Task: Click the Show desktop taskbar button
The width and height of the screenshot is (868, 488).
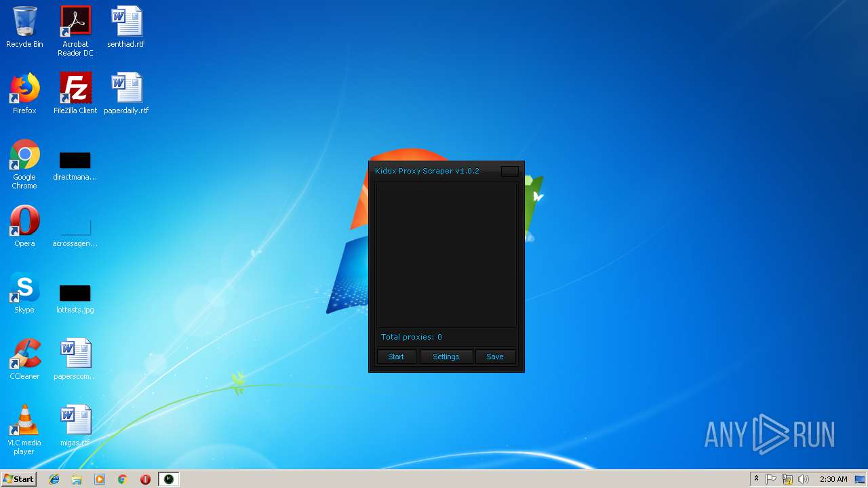Action: coord(861,479)
